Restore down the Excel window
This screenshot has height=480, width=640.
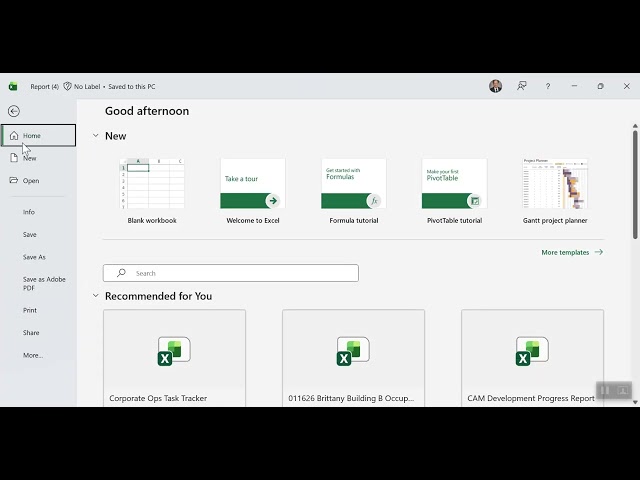coord(600,86)
